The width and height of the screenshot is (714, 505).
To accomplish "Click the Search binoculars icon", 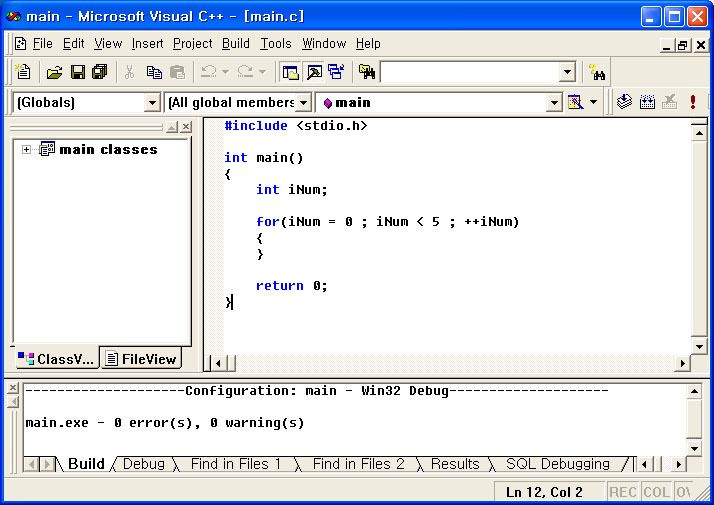I will 597,72.
